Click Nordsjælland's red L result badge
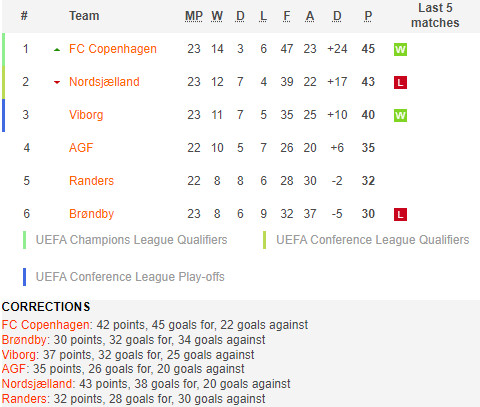Image resolution: width=480 pixels, height=407 pixels. (400, 82)
